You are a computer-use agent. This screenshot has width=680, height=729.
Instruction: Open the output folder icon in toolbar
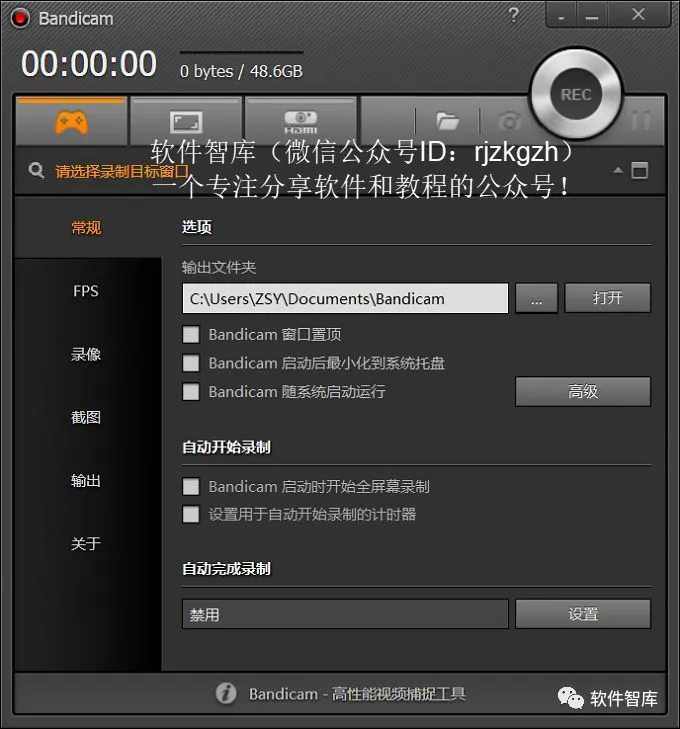[x=447, y=122]
